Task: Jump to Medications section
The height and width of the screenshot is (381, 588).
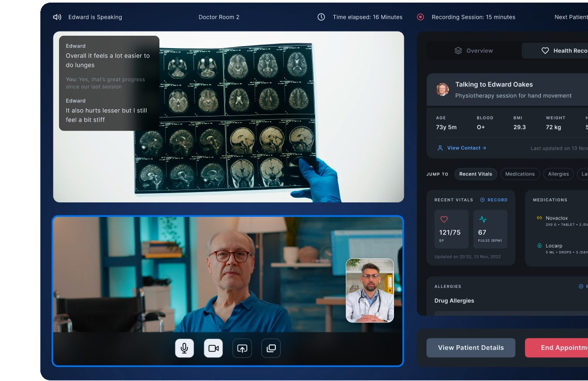Action: click(x=520, y=174)
